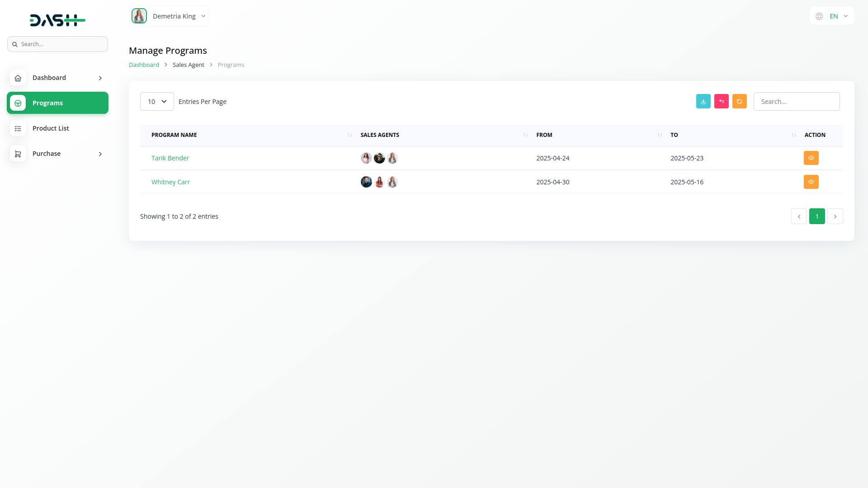The width and height of the screenshot is (868, 488).
Task: Open the Tarik Bender program link
Action: pyautogui.click(x=170, y=158)
